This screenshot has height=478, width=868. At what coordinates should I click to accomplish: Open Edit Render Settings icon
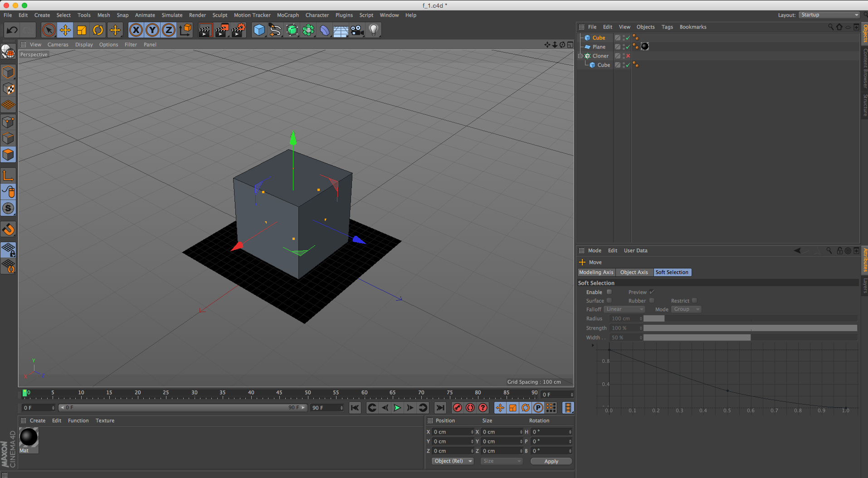pos(239,30)
